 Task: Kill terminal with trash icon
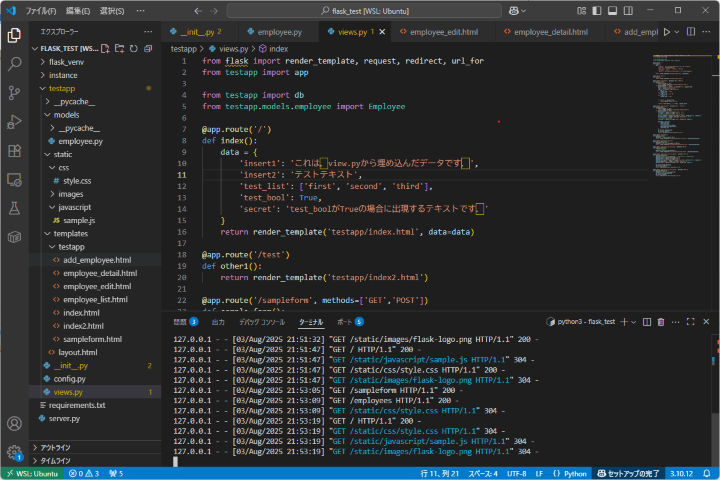coord(661,322)
